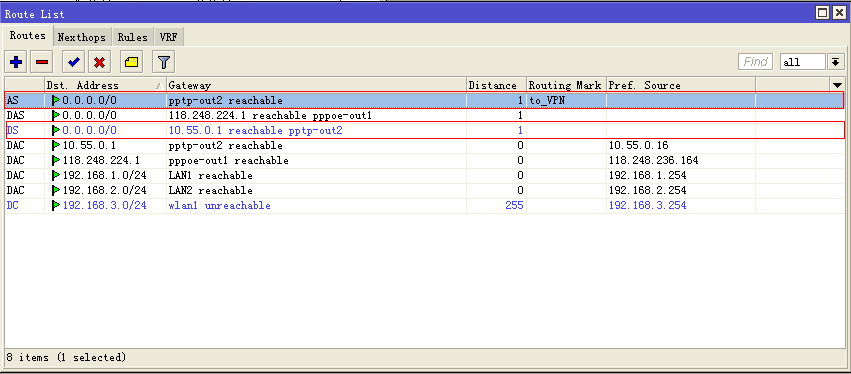Select route with gateway 118.248.224.1 reachable pppoe-out1
This screenshot has height=374, width=851.
click(424, 116)
